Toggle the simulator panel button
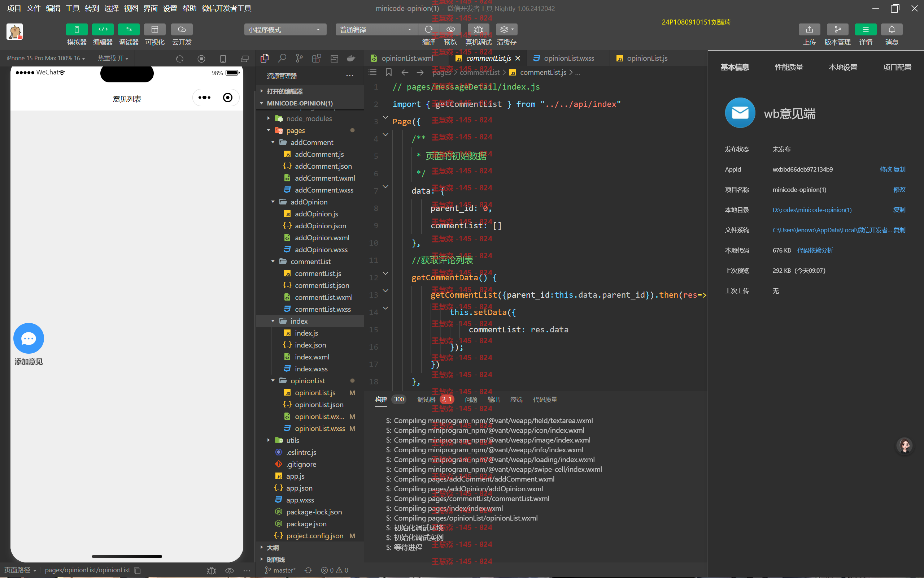The height and width of the screenshot is (578, 924). coord(77,29)
